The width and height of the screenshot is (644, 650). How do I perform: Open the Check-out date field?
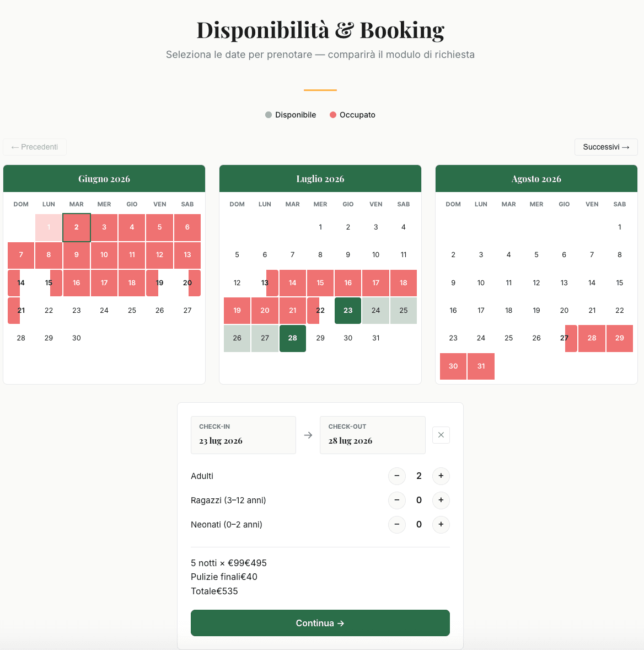(373, 435)
